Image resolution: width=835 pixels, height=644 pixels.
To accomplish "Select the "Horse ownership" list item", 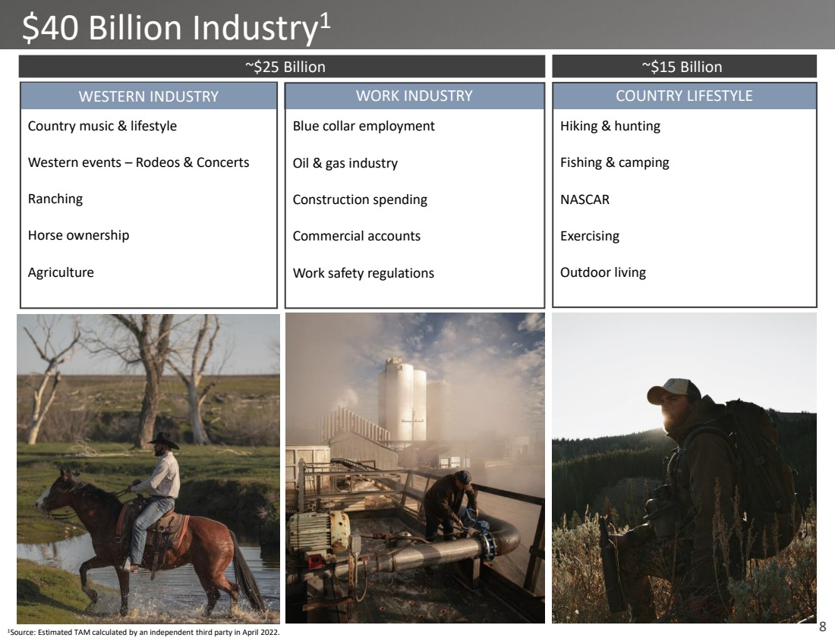I will (79, 235).
